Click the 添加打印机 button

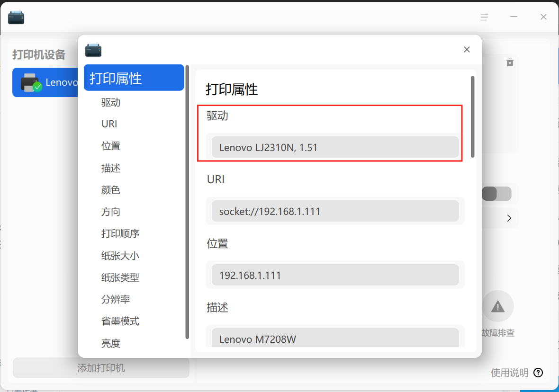click(x=101, y=368)
